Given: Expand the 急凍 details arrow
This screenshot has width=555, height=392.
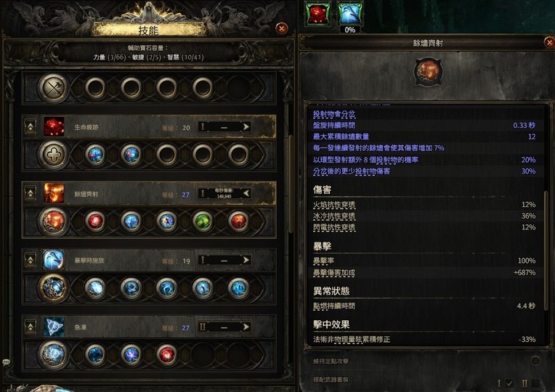Looking at the screenshot, I should pos(246,327).
